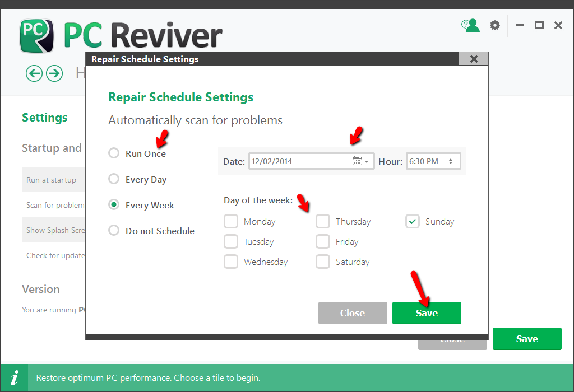Open settings via the gear icon
Screen dimensions: 574x392
coord(494,25)
